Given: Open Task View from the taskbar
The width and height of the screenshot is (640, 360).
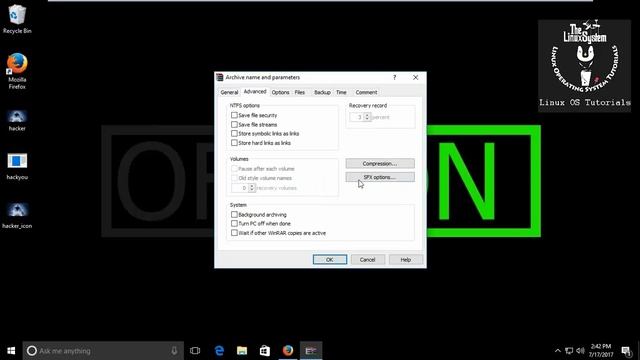Looking at the screenshot, I should (x=195, y=351).
